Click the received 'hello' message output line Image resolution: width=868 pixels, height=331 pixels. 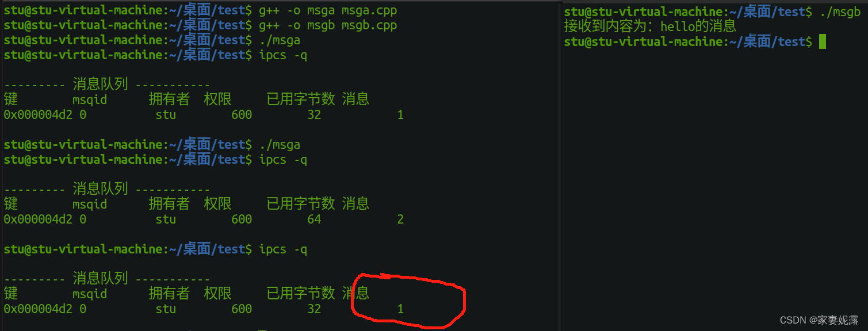tap(650, 26)
